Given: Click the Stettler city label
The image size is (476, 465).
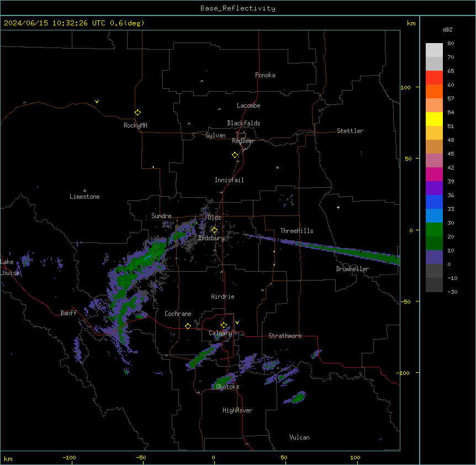Looking at the screenshot, I should (350, 131).
